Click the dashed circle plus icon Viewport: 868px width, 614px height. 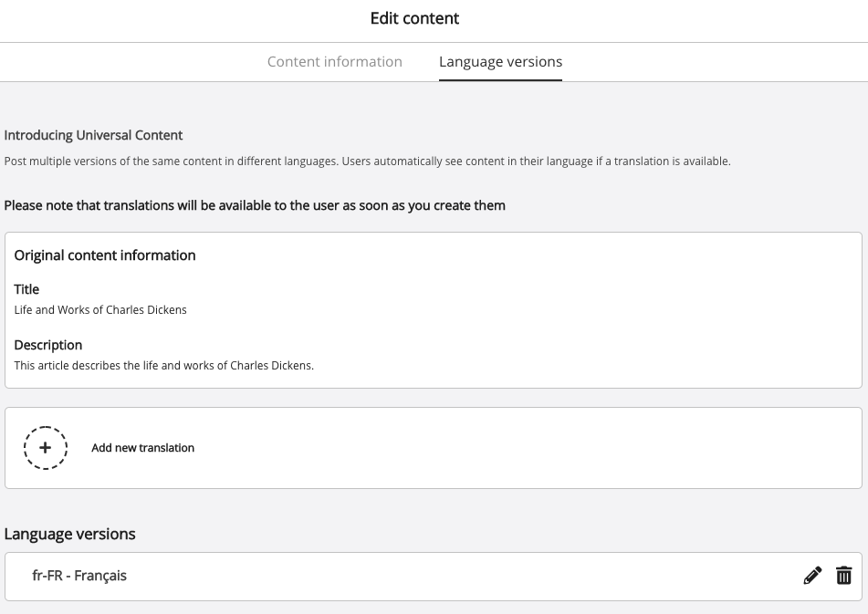coord(46,448)
